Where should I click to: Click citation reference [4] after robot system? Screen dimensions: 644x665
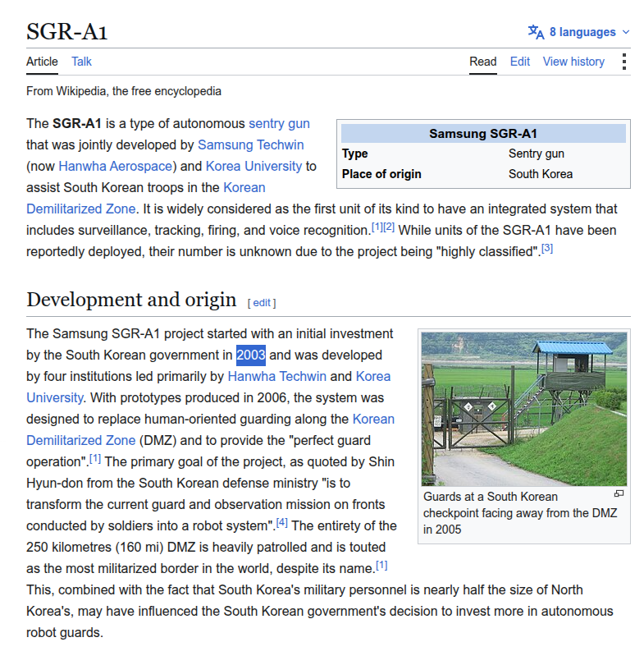point(281,523)
